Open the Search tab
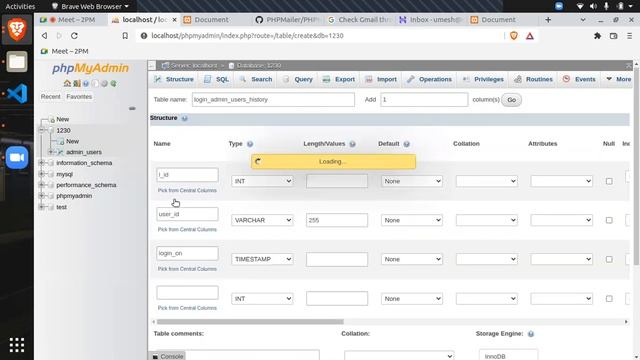 point(256,80)
